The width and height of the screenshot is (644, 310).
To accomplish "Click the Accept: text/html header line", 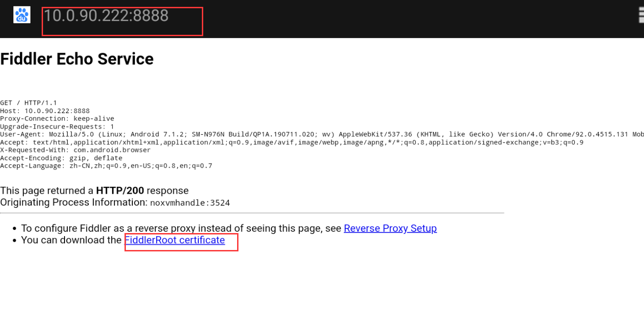I will [x=292, y=142].
